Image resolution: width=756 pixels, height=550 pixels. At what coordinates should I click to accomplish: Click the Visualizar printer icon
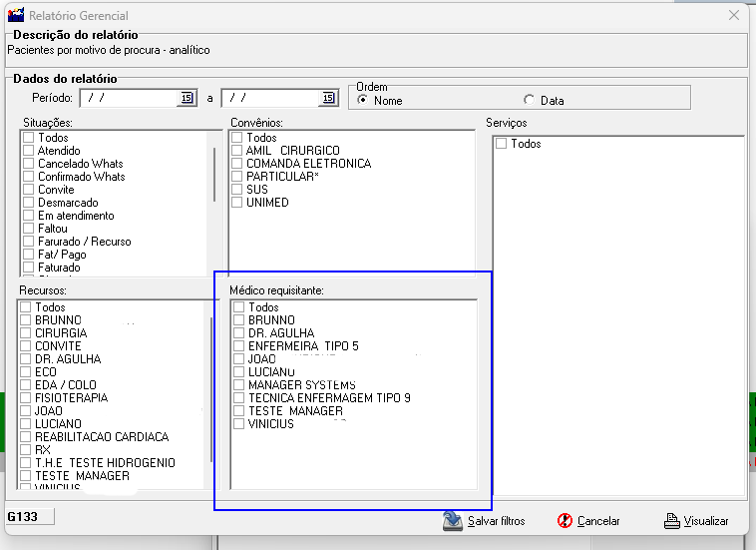tap(671, 521)
